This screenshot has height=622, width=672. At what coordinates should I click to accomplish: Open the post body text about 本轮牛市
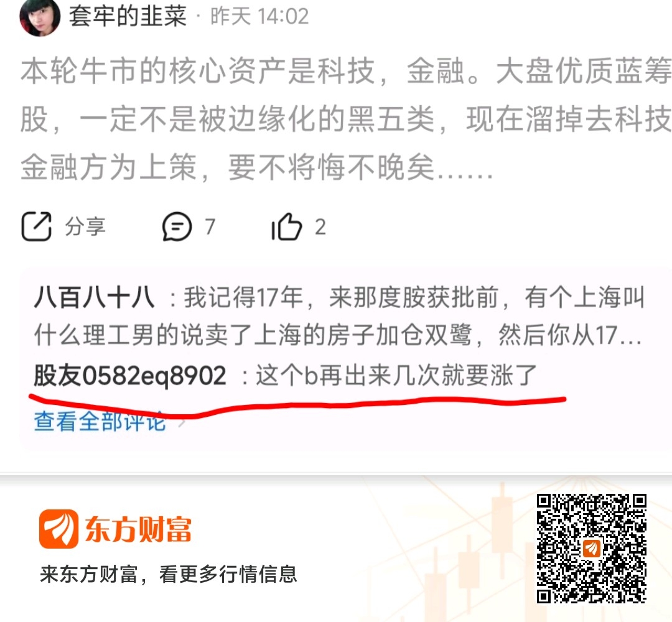click(x=345, y=119)
